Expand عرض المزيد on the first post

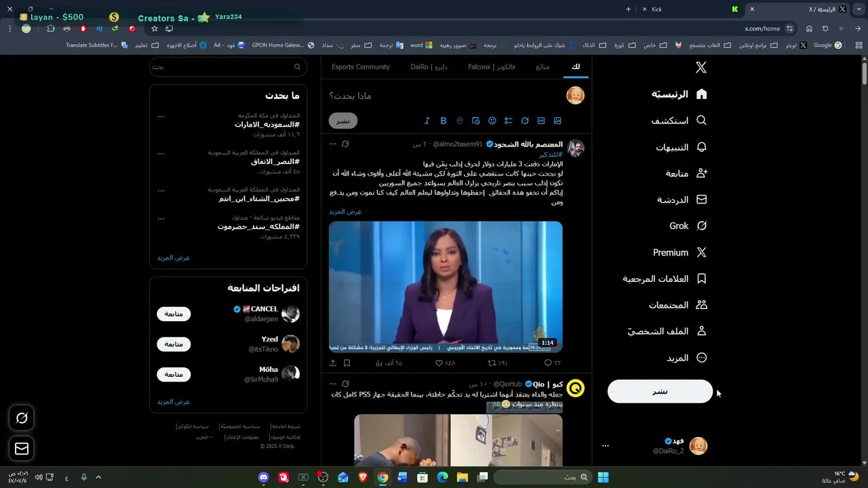click(x=346, y=211)
